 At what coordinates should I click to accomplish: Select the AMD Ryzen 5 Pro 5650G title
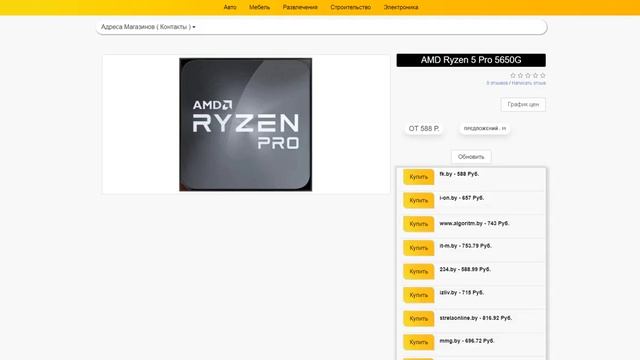(471, 60)
